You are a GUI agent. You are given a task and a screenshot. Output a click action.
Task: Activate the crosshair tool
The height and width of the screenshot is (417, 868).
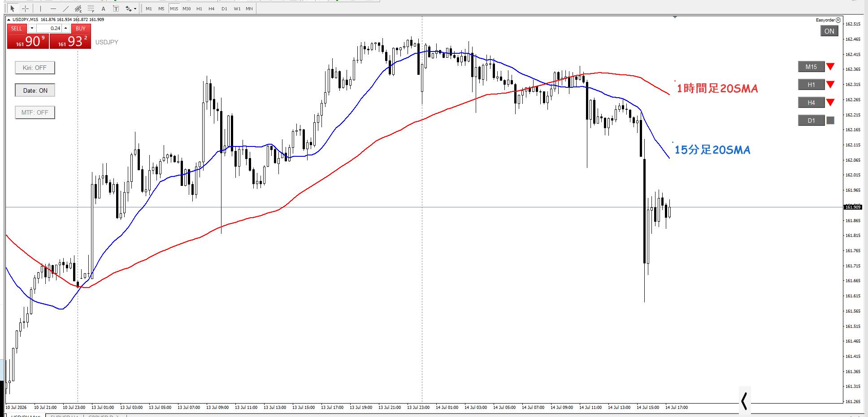coord(26,9)
